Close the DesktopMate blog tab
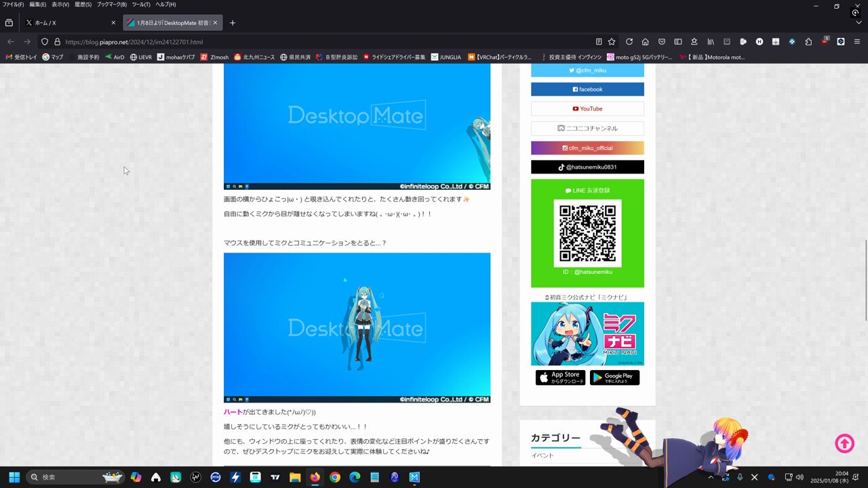 coord(215,22)
